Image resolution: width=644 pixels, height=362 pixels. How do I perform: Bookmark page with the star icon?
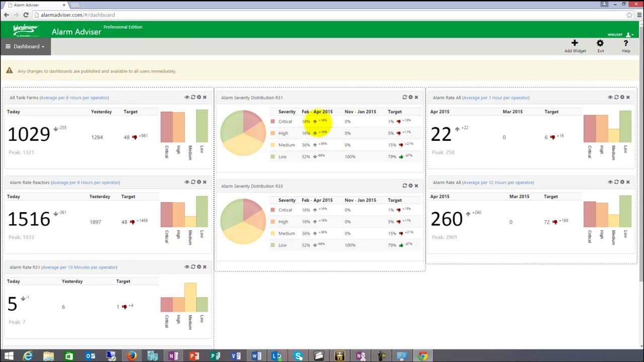[629, 15]
